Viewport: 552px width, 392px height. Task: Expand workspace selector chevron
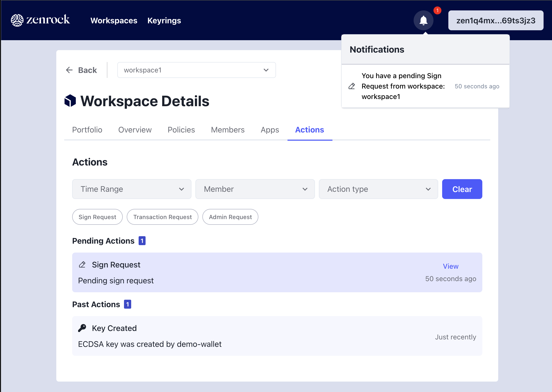tap(266, 70)
